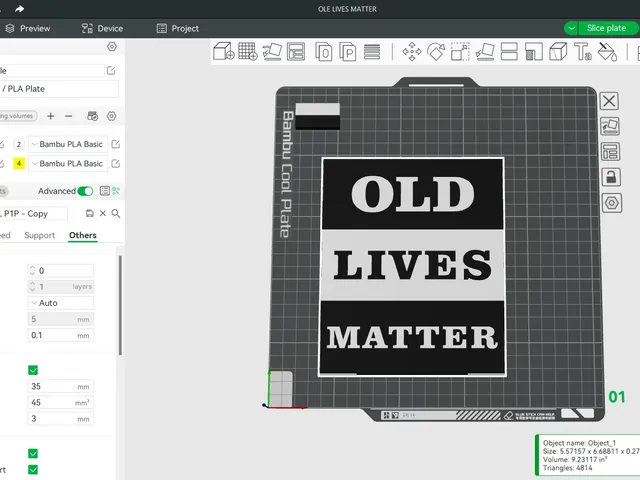Switch to the Preview tab
Image resolution: width=640 pixels, height=480 pixels.
27,28
